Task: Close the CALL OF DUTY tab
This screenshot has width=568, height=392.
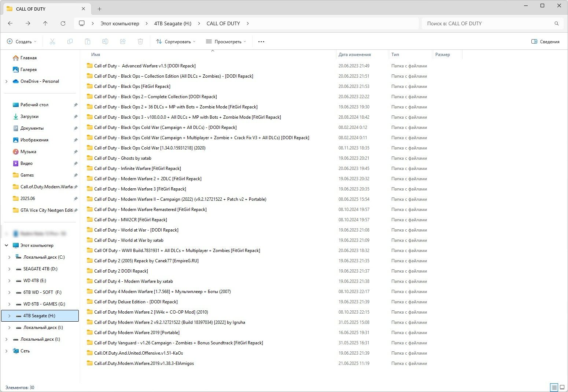Action: tap(84, 9)
